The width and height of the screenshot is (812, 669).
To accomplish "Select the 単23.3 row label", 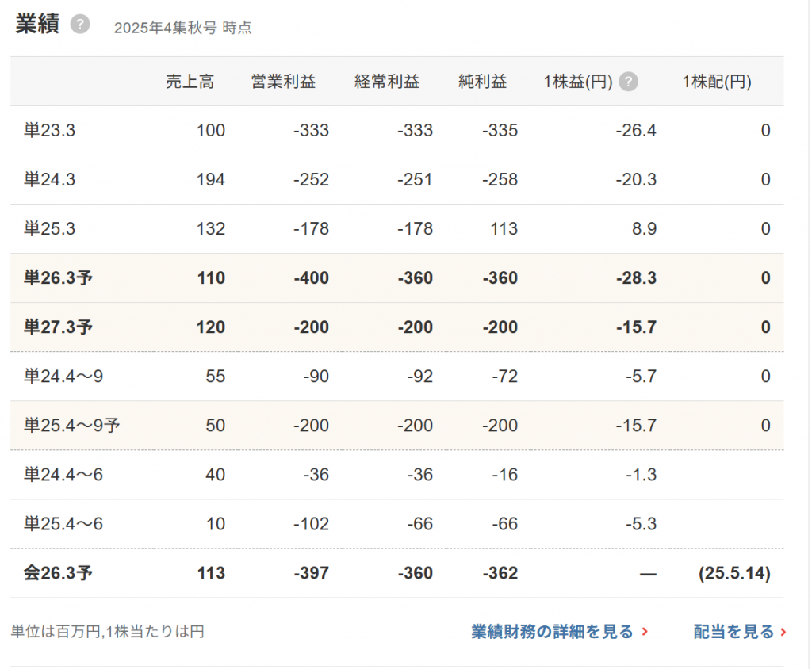I will [49, 131].
